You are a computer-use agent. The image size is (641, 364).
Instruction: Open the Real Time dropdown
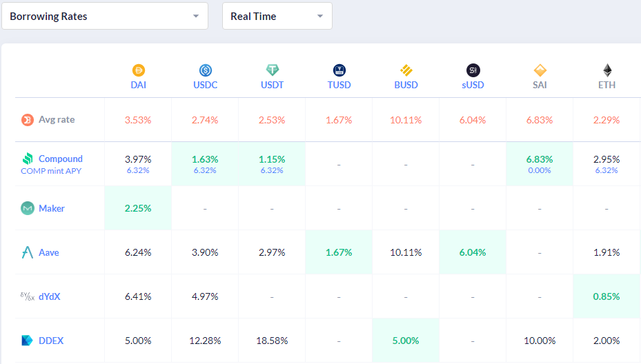click(x=277, y=16)
